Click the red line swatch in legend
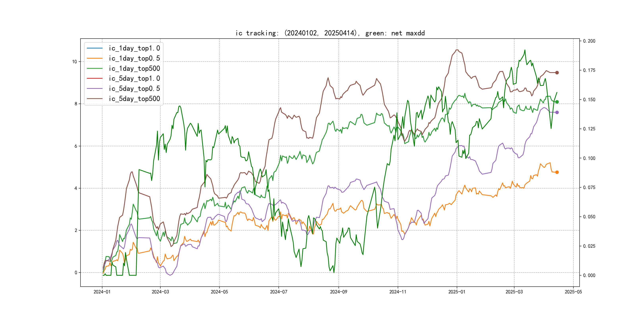The height and width of the screenshot is (322, 644). [95, 78]
